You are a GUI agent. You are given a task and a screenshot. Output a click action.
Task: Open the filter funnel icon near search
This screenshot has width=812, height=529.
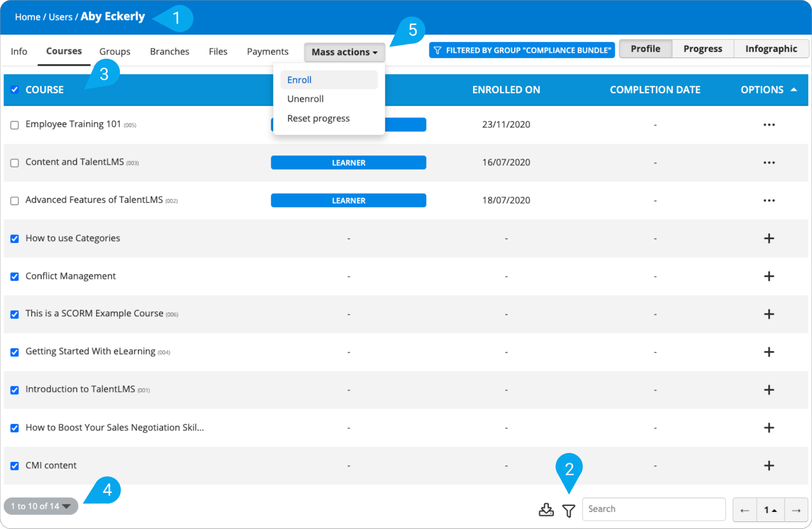569,510
